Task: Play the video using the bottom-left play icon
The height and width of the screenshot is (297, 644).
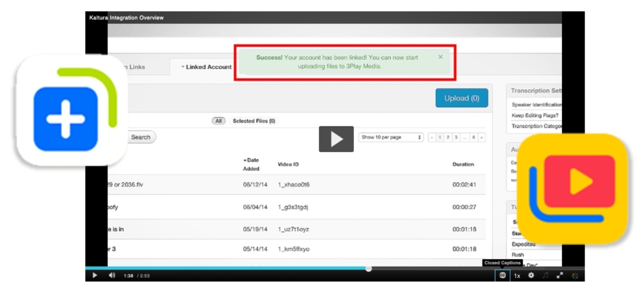Action: (x=95, y=275)
